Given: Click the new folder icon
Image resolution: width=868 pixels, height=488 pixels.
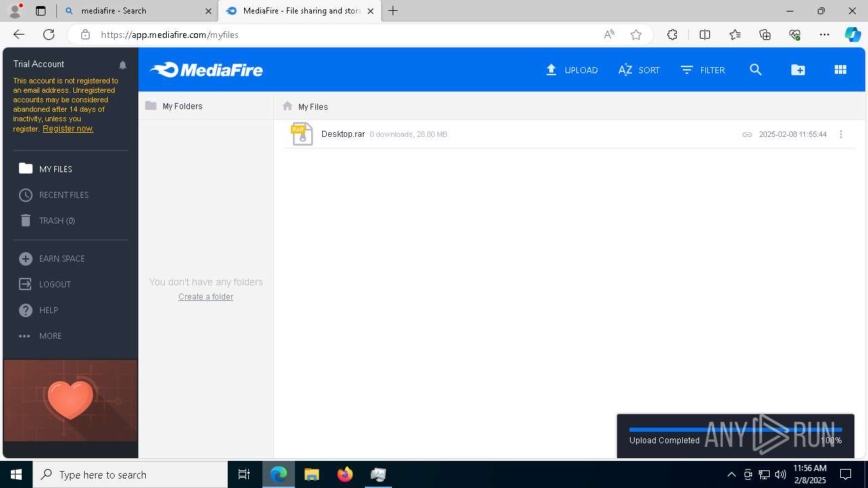Looking at the screenshot, I should [798, 70].
